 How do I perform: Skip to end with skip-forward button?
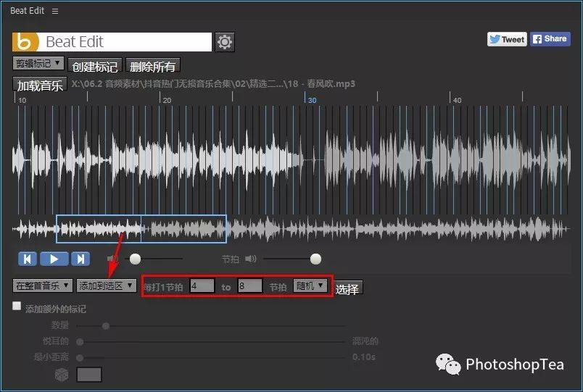pos(80,259)
